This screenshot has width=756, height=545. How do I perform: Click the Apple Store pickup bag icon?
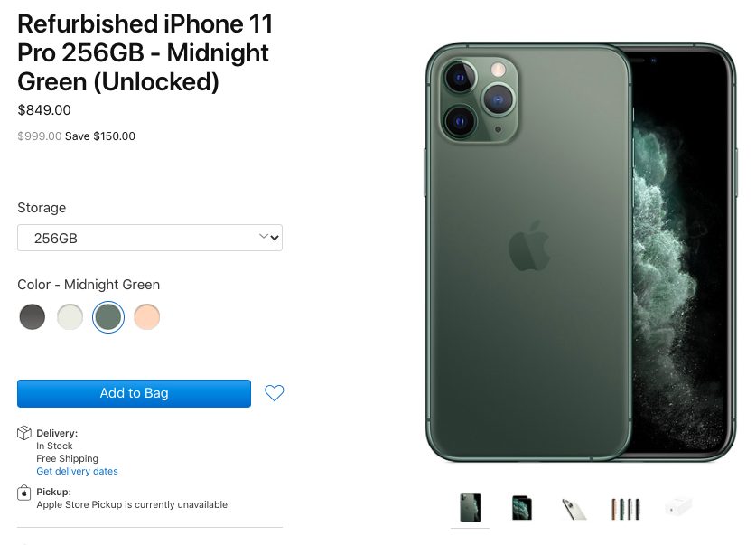tap(24, 493)
